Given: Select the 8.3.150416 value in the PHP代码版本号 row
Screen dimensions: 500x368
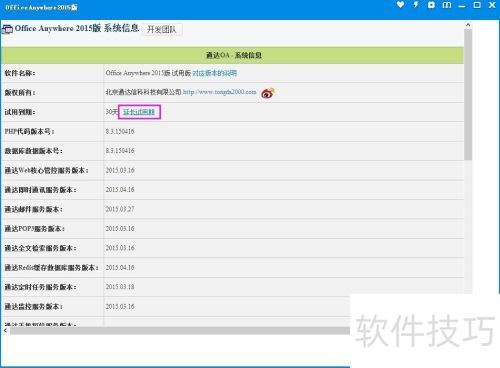Looking at the screenshot, I should [x=120, y=131].
